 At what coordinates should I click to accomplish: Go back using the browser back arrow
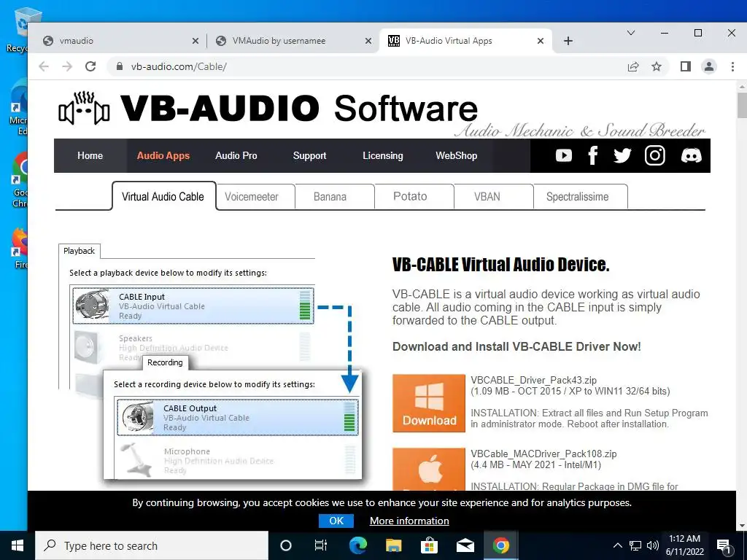click(x=44, y=66)
